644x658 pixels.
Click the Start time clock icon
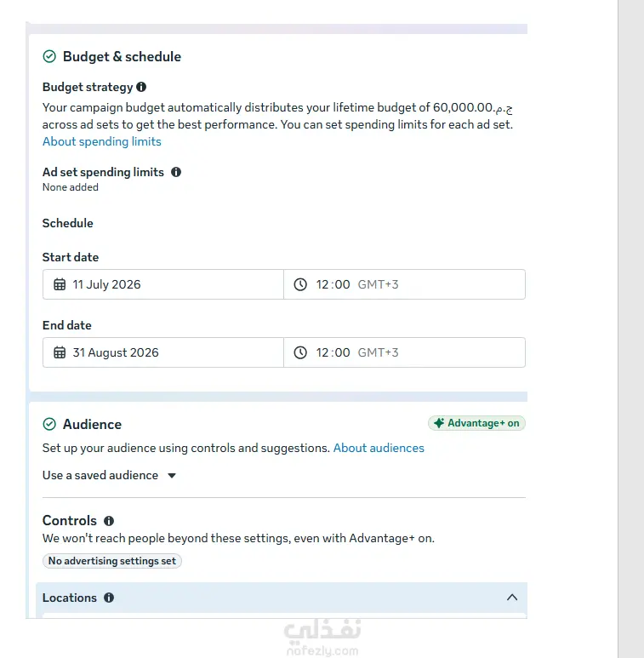(x=300, y=284)
